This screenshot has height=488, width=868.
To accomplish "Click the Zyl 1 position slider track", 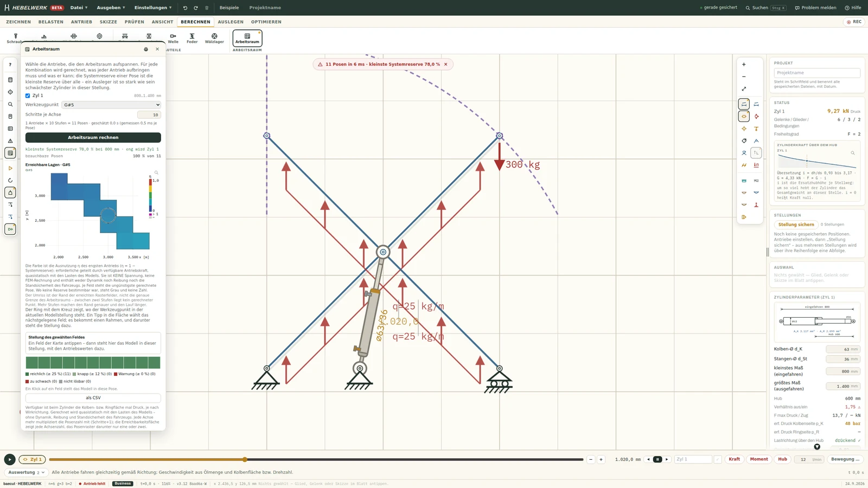I will tap(316, 459).
